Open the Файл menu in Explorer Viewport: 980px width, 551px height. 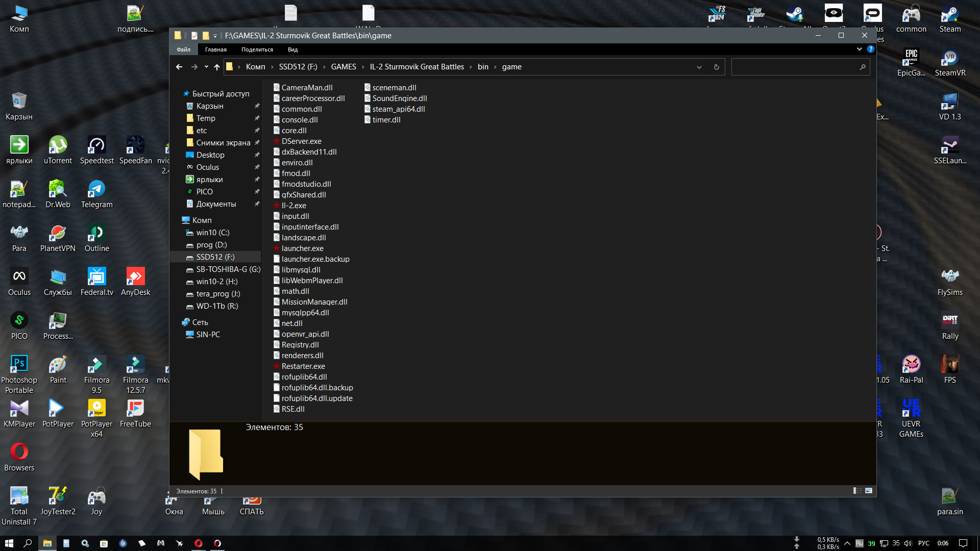(184, 49)
